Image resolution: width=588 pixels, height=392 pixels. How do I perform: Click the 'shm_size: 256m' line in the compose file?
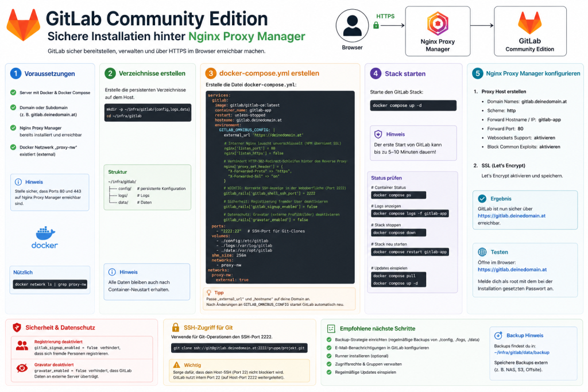(x=229, y=255)
